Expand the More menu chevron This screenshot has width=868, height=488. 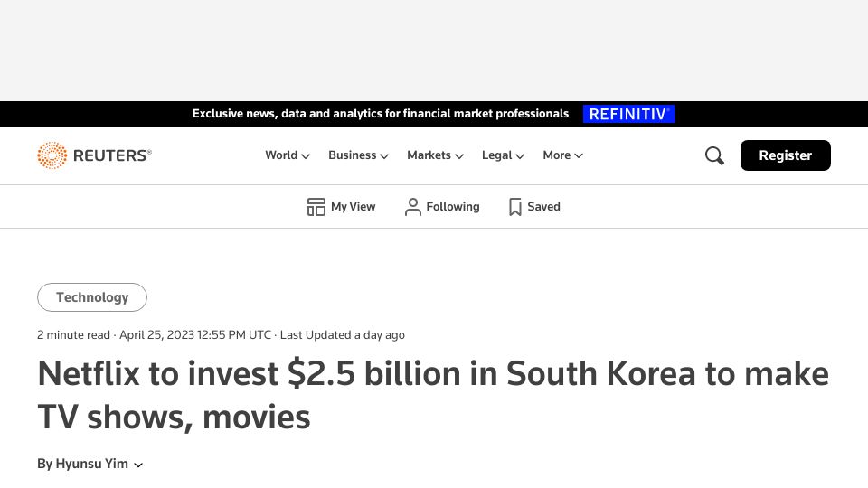click(579, 156)
